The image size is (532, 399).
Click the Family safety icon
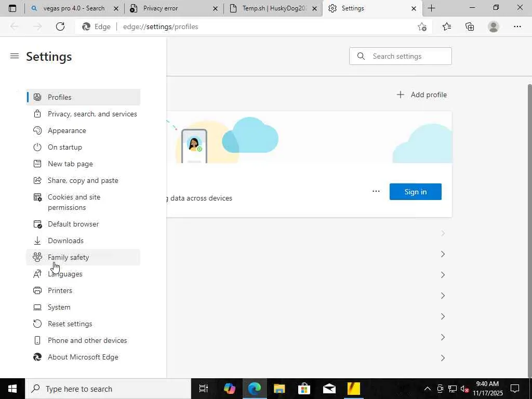click(37, 258)
